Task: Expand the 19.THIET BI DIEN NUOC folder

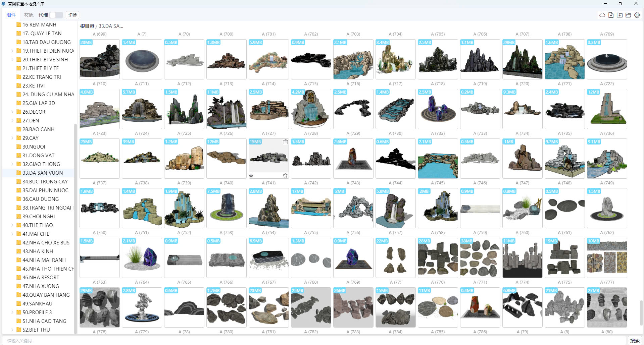Action: (12, 51)
